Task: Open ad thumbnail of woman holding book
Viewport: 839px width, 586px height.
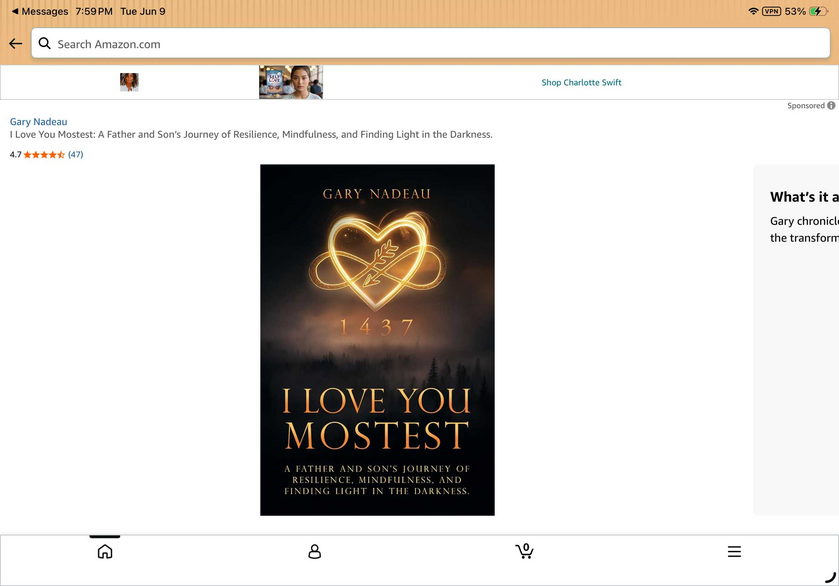Action: tap(291, 82)
